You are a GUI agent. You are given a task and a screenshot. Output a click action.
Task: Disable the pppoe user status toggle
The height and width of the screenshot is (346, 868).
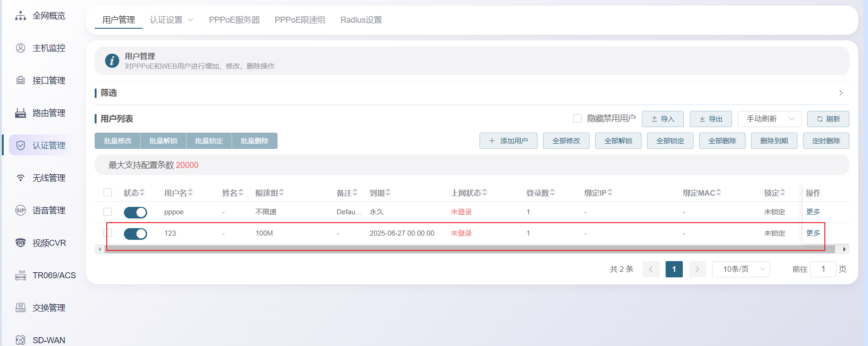135,212
